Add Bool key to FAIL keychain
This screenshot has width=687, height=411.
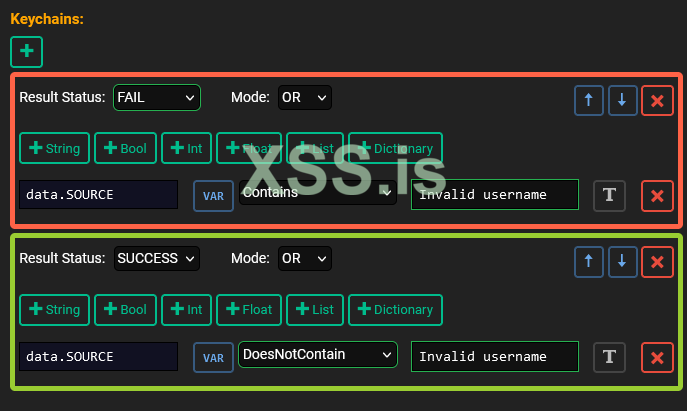(125, 148)
